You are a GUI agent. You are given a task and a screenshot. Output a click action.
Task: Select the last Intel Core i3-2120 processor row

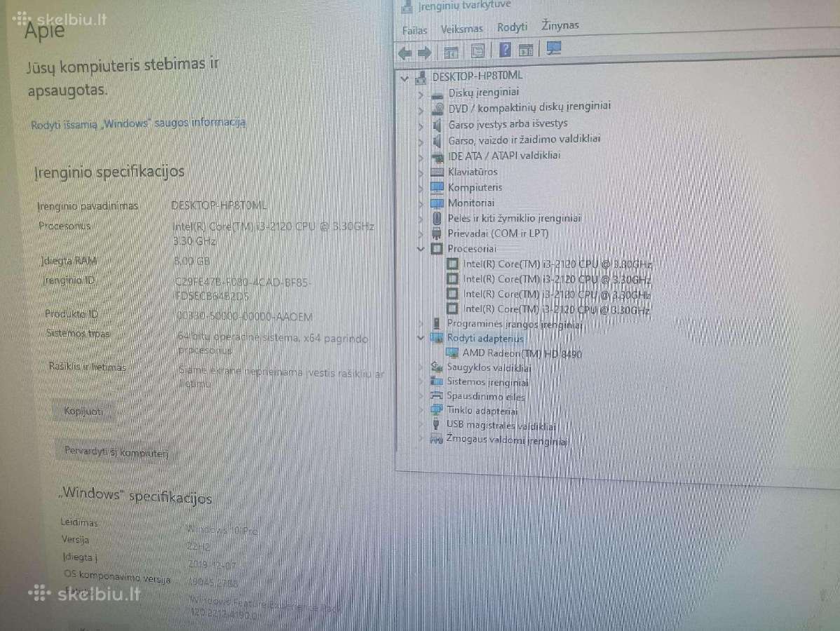tap(557, 310)
